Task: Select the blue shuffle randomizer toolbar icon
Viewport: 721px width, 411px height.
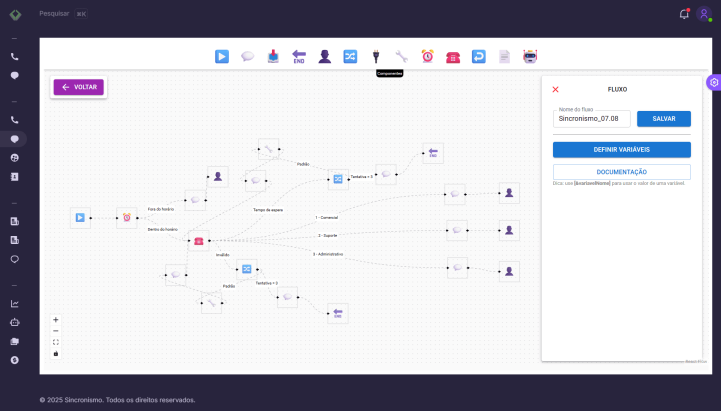Action: pyautogui.click(x=350, y=56)
